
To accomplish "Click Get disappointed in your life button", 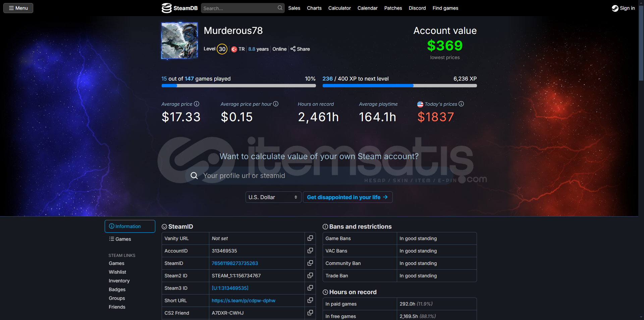I will tap(347, 197).
